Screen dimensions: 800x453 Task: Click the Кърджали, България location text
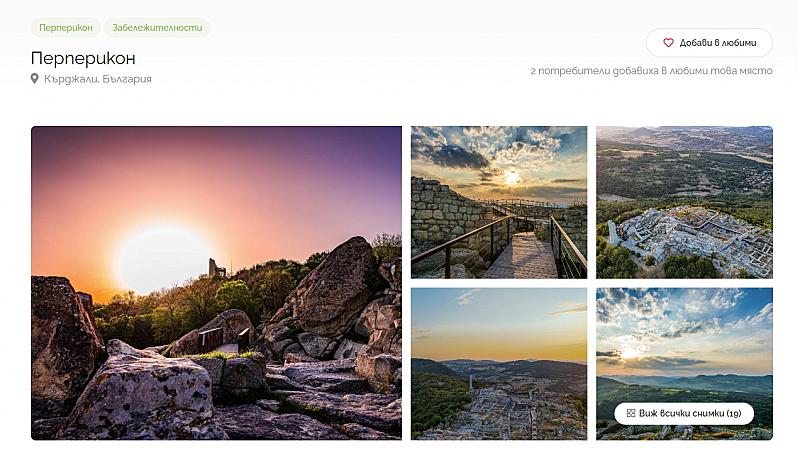click(97, 79)
